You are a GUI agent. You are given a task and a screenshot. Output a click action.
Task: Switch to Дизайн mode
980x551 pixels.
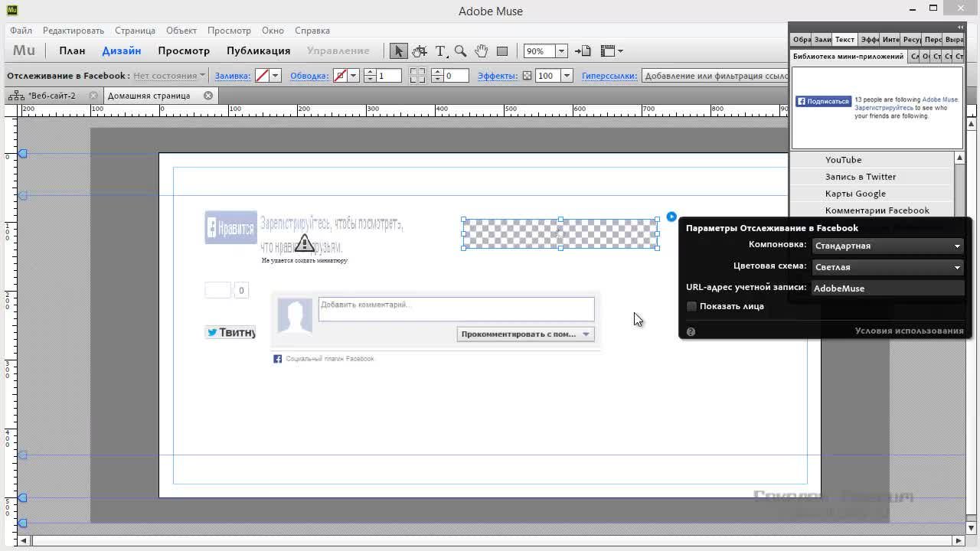point(122,51)
